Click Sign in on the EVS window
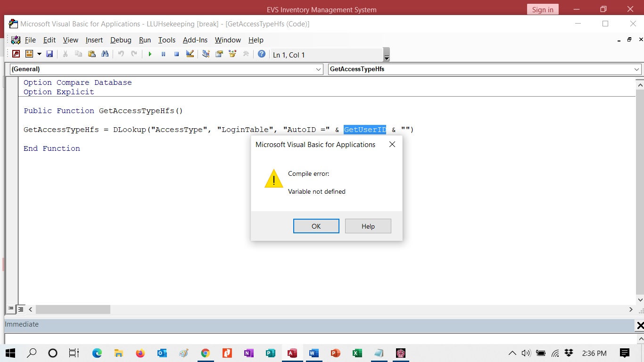This screenshot has height=362, width=644. pos(543,9)
